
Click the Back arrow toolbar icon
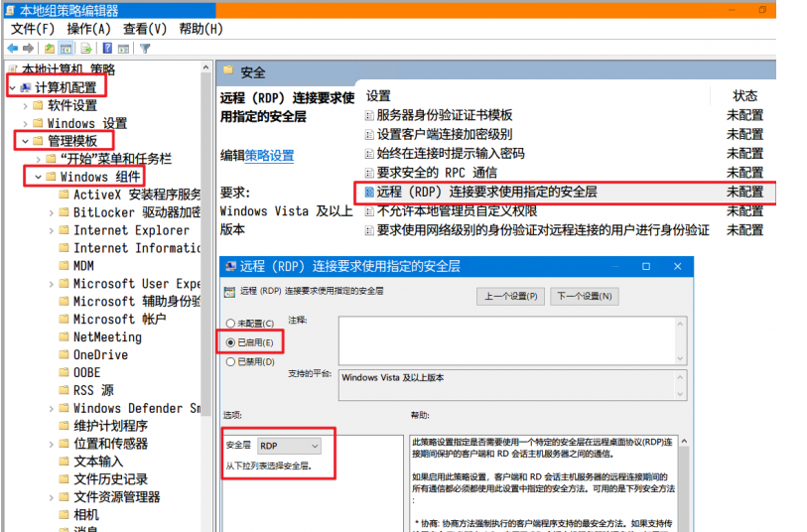[x=13, y=49]
